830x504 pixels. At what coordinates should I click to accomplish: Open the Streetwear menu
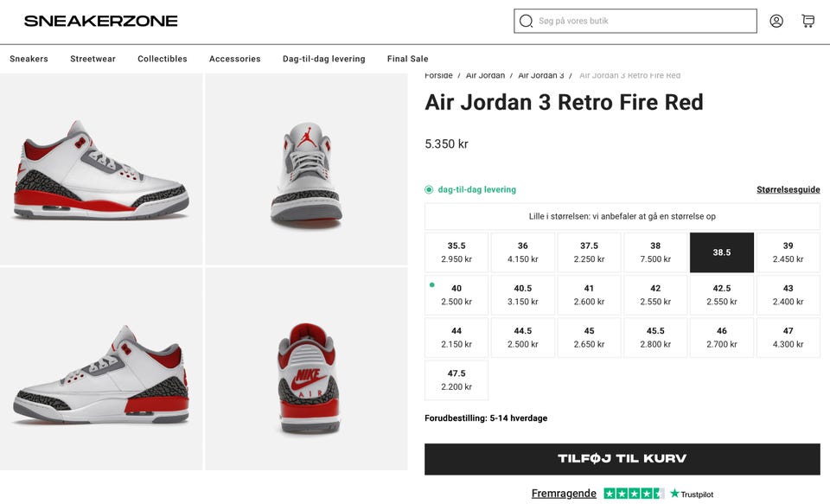click(x=93, y=59)
